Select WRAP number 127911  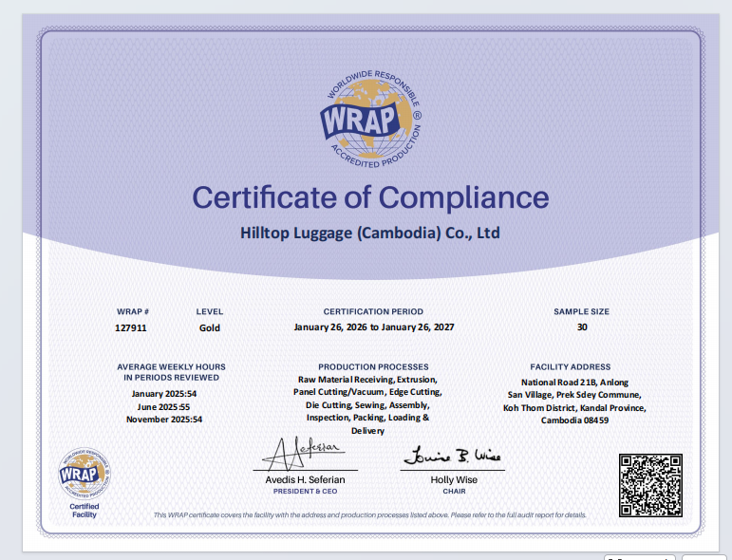click(131, 328)
